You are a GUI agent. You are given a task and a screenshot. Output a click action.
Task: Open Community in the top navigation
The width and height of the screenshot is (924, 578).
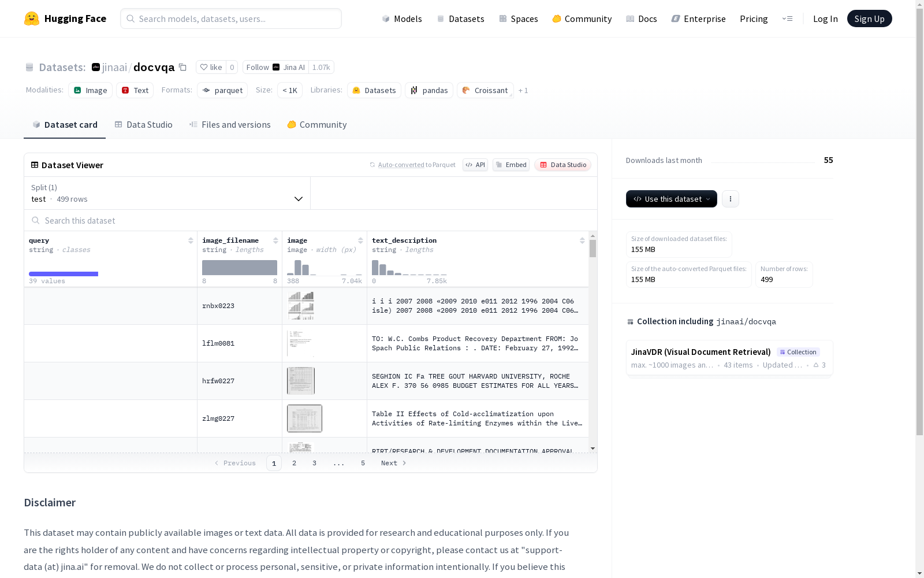[x=582, y=18]
